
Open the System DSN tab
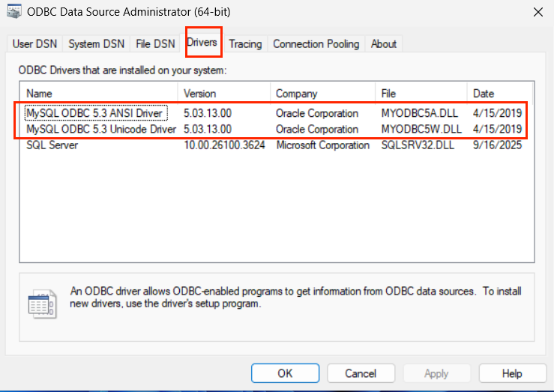coord(94,44)
